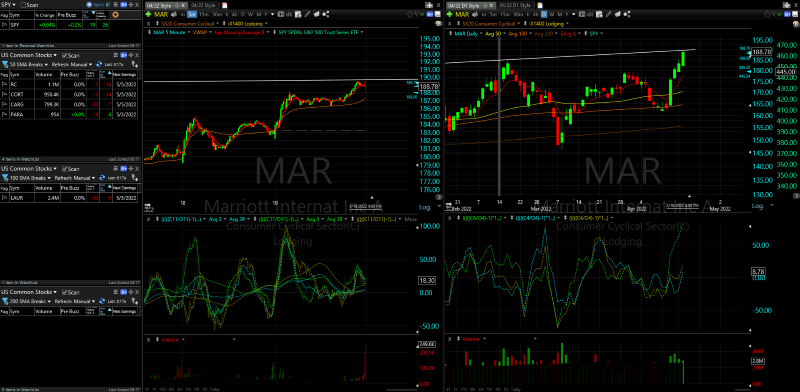Toggle Scan checkbox in the SPY watchlist header
This screenshot has width=800, height=392.
[x=23, y=5]
